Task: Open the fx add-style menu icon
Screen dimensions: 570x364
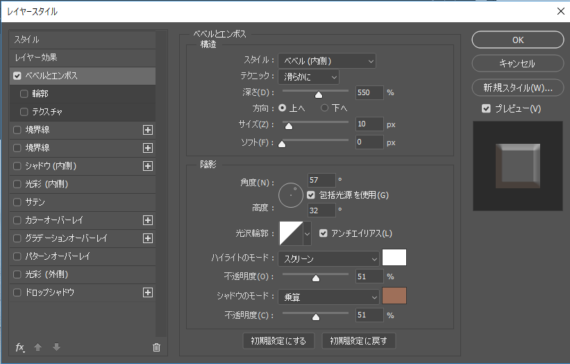Action: (20, 348)
